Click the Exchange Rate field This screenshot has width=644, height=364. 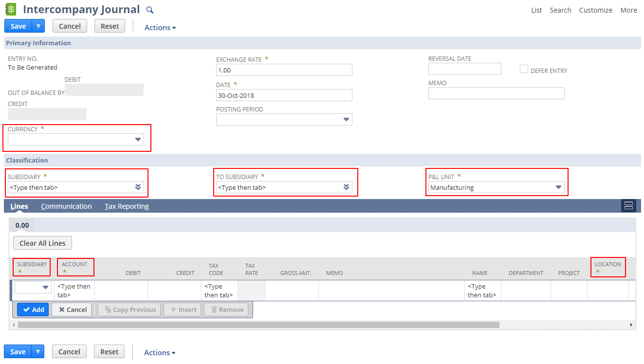(284, 70)
